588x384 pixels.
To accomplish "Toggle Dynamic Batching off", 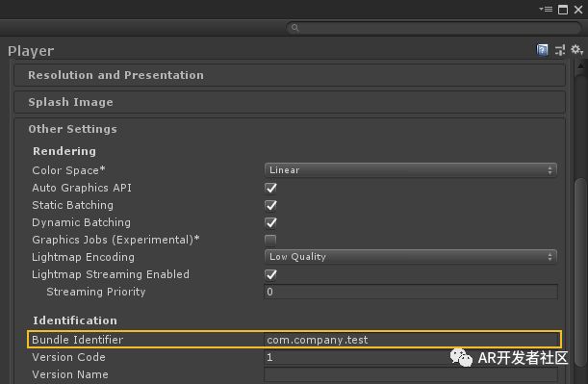I will (270, 222).
